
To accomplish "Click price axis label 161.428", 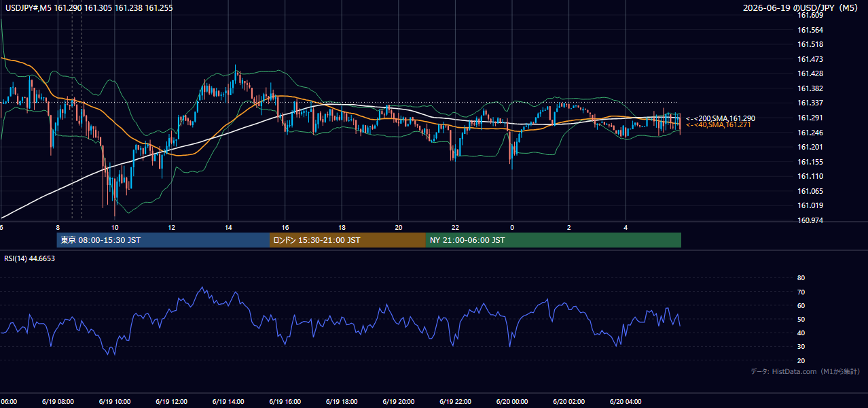I will [810, 73].
